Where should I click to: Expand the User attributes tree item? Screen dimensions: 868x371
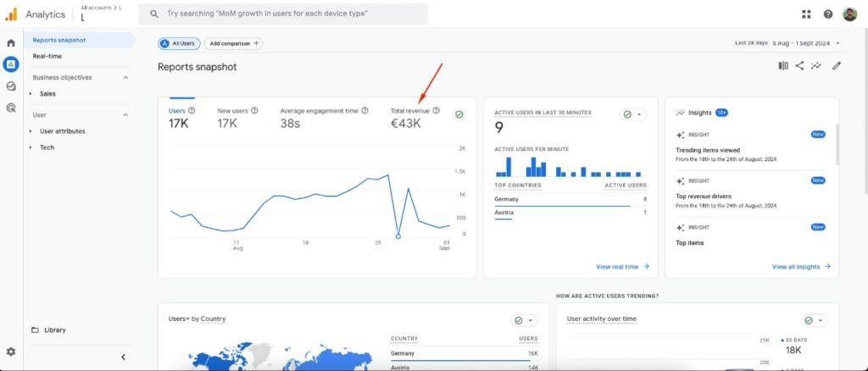click(x=62, y=131)
